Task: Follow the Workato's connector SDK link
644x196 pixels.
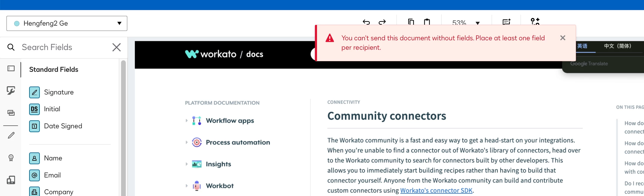Action: 436,190
